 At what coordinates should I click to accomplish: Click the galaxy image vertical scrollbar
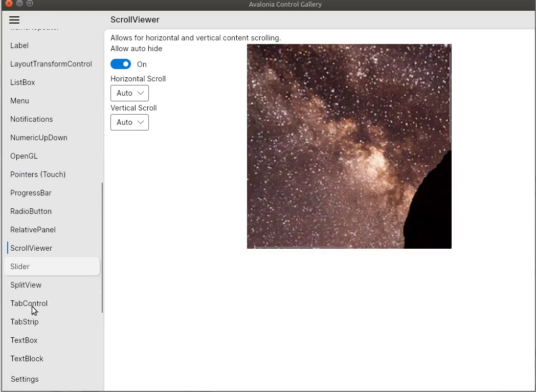(x=450, y=97)
